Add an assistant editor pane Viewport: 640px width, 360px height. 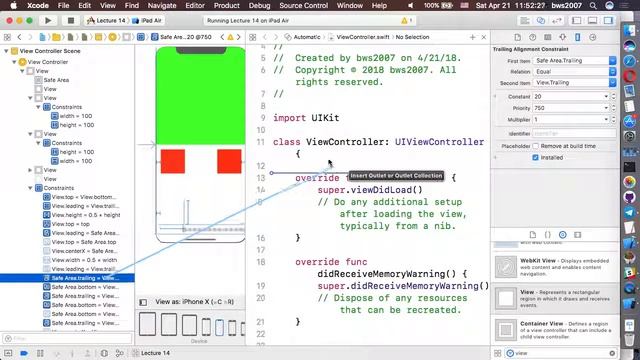pyautogui.click(x=472, y=37)
